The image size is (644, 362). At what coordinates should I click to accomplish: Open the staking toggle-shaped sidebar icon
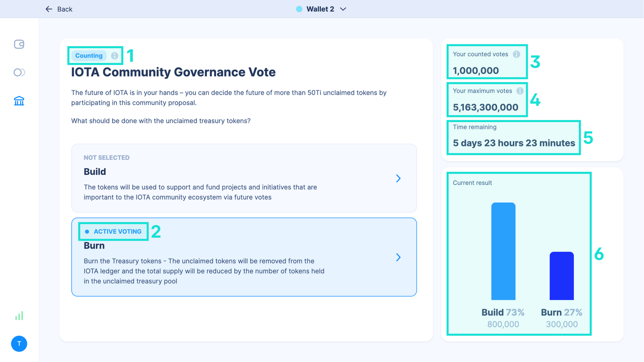19,72
